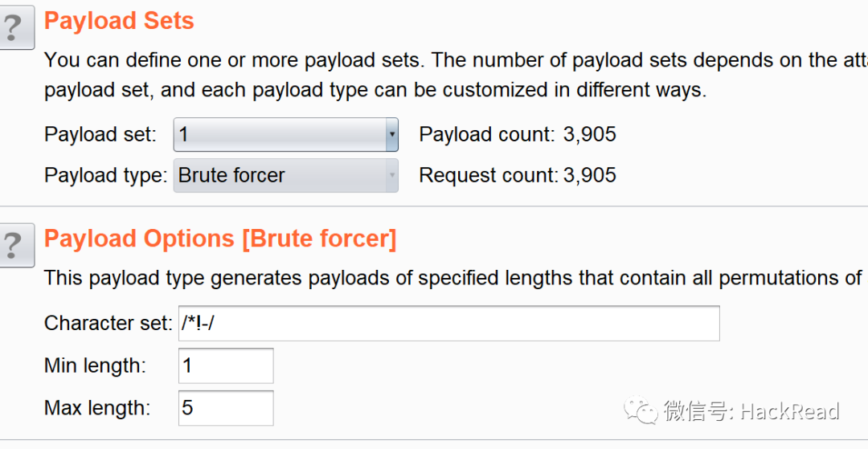Image resolution: width=868 pixels, height=449 pixels.
Task: Click the Payload Sets heading
Action: point(119,21)
